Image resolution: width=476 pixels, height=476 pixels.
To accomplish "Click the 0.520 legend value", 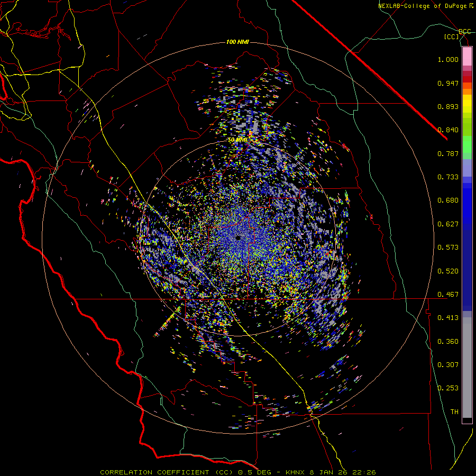I will coord(448,271).
